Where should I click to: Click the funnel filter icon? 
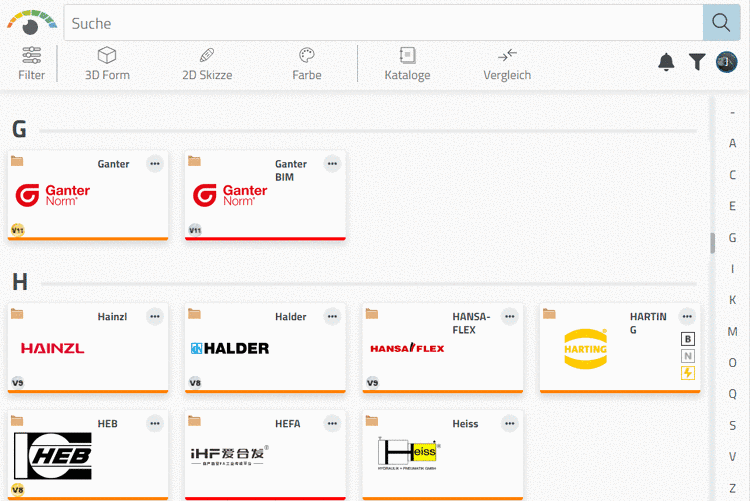(697, 62)
